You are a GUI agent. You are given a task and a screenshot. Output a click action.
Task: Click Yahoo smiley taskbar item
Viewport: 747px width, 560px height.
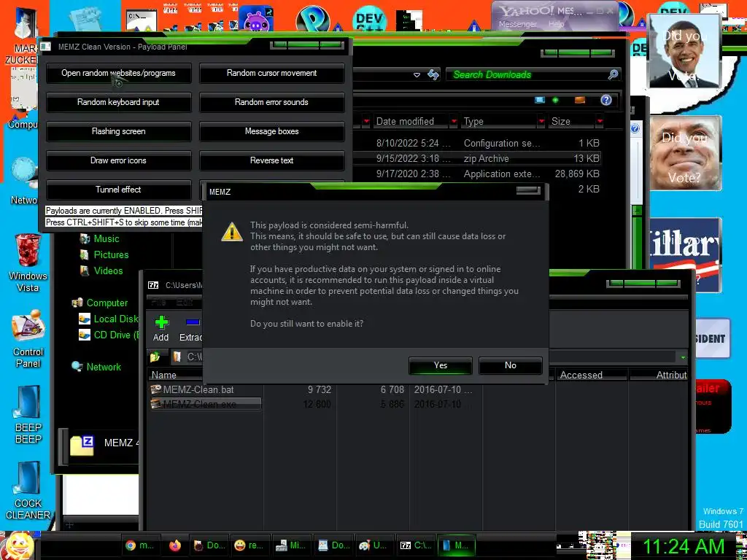pyautogui.click(x=250, y=545)
